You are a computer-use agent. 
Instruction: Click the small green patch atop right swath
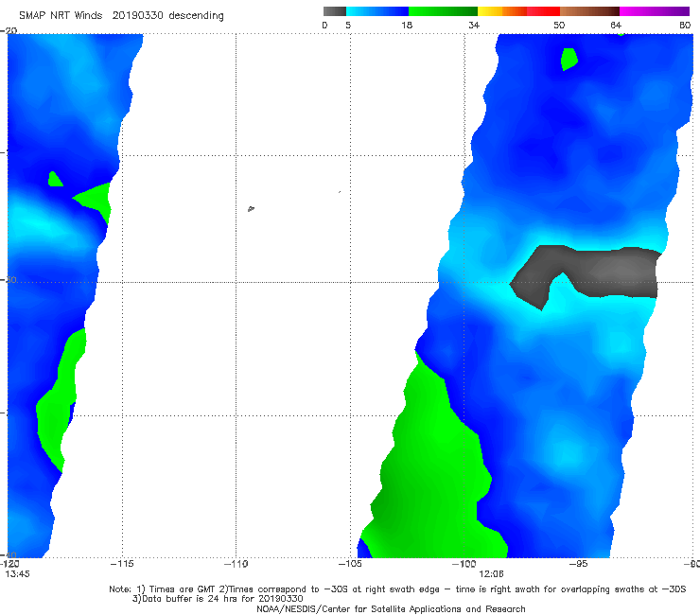569,59
